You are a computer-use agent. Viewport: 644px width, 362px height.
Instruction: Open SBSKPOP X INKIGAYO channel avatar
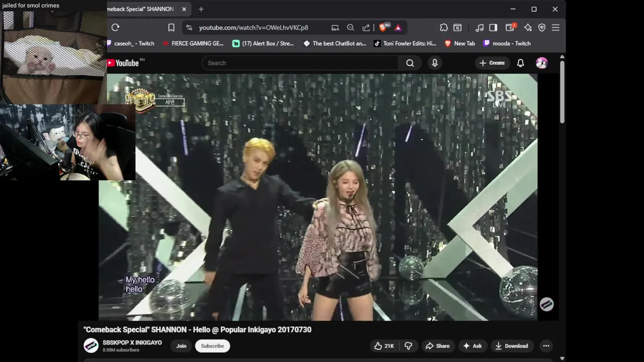tap(91, 345)
